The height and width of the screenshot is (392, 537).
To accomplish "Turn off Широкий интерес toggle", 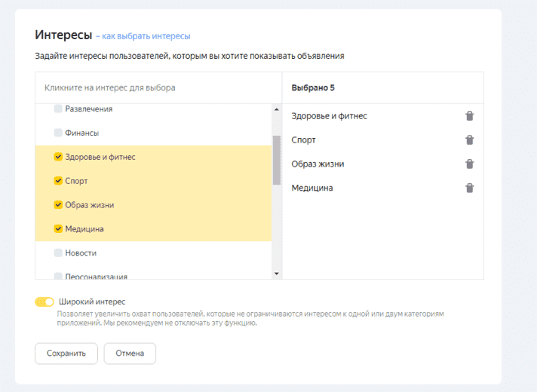I will [x=44, y=302].
